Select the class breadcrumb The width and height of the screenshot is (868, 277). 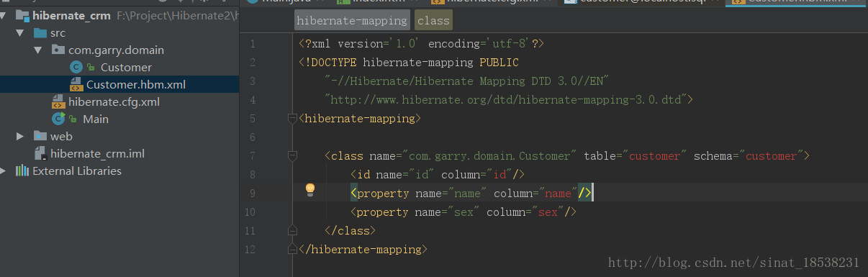433,21
